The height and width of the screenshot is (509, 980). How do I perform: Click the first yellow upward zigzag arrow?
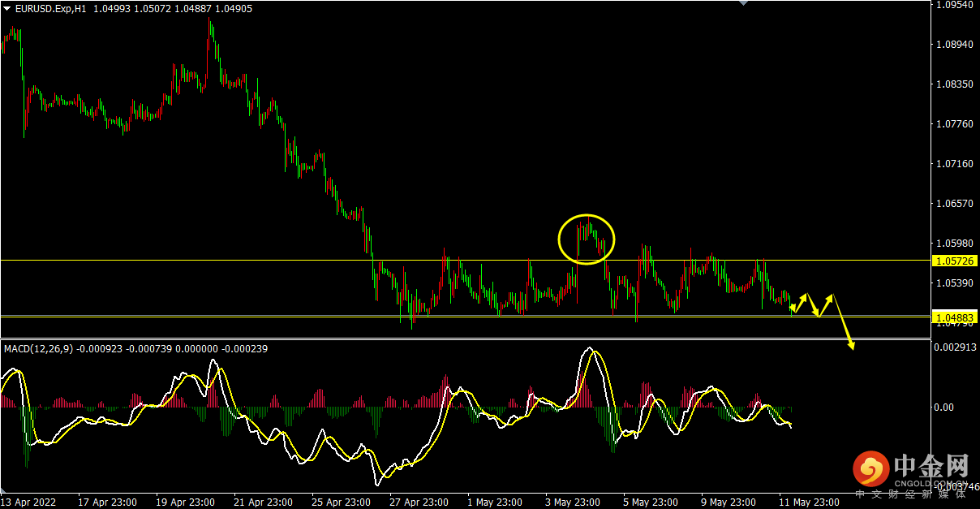click(x=799, y=302)
